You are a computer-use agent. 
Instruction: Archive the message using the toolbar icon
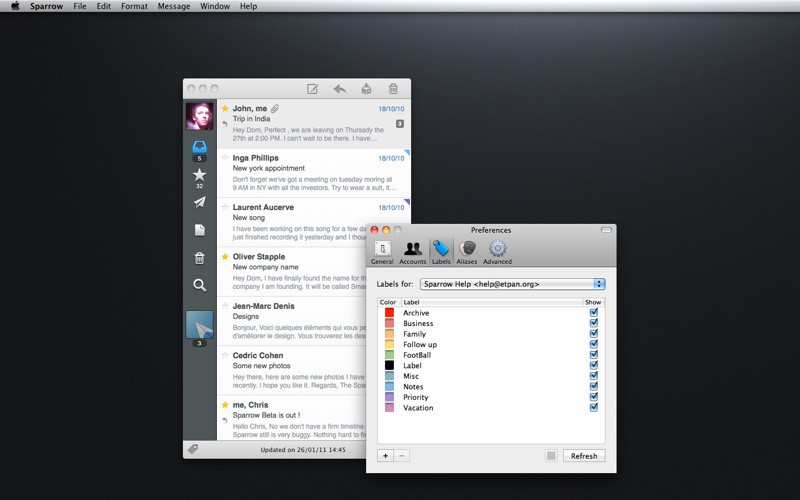367,89
